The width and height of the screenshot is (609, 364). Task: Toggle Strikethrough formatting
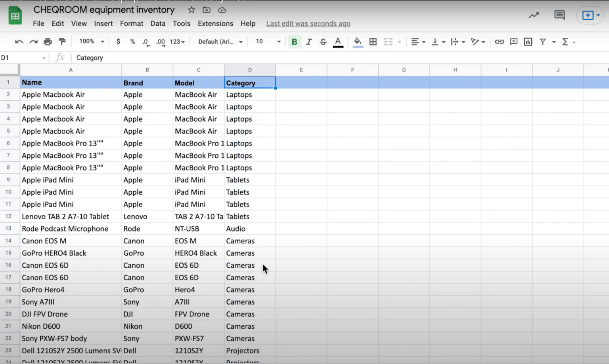(323, 42)
